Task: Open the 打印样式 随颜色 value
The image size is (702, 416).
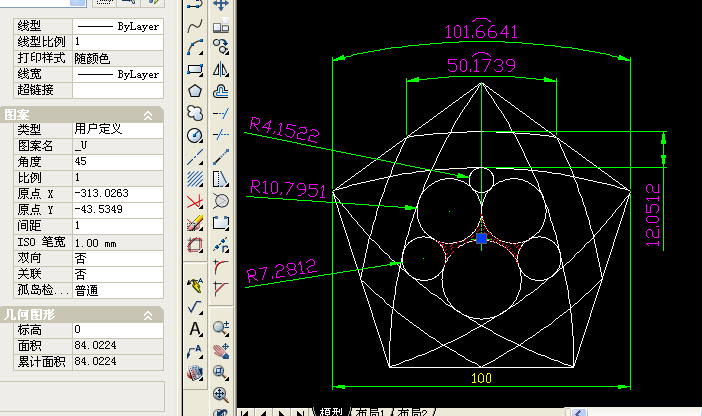Action: tap(118, 58)
